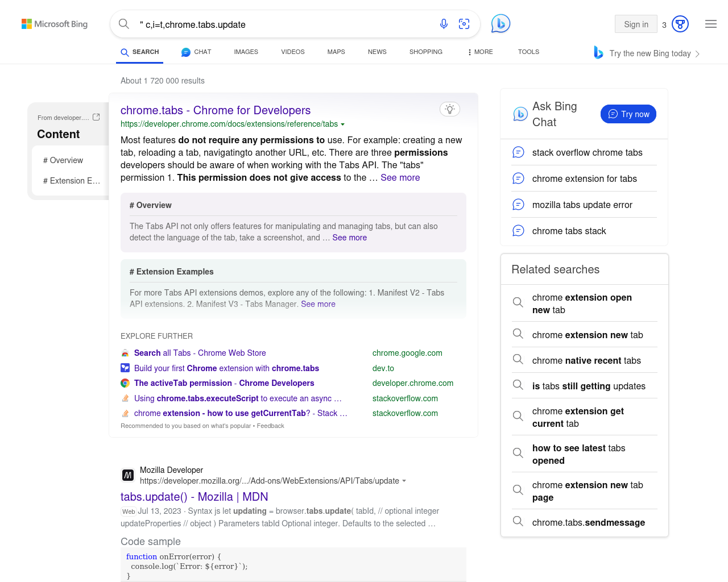Click chevron after Try the new Bing today
The width and height of the screenshot is (728, 582).
(x=698, y=54)
